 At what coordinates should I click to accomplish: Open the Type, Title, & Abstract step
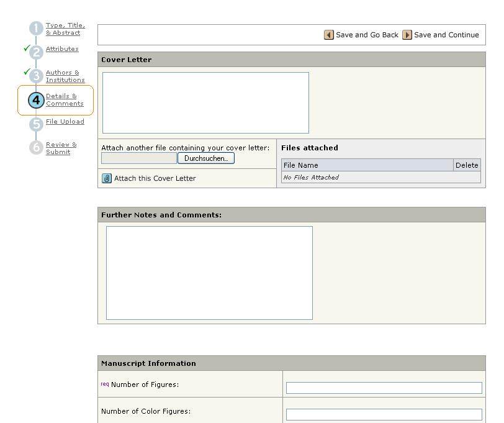click(x=65, y=29)
